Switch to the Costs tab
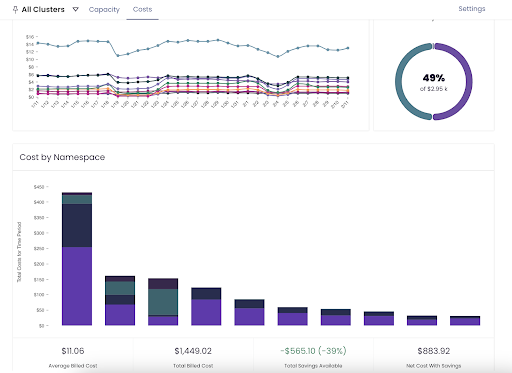This screenshot has width=512, height=373. point(142,9)
